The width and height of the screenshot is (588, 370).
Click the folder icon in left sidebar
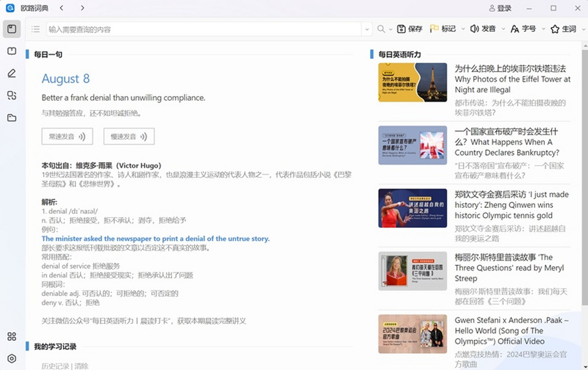tap(12, 118)
